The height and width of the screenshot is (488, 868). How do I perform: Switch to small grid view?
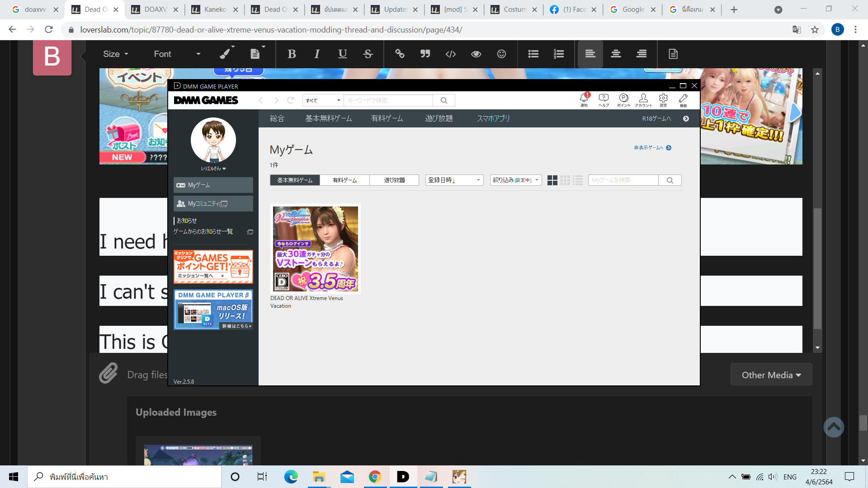click(x=565, y=180)
